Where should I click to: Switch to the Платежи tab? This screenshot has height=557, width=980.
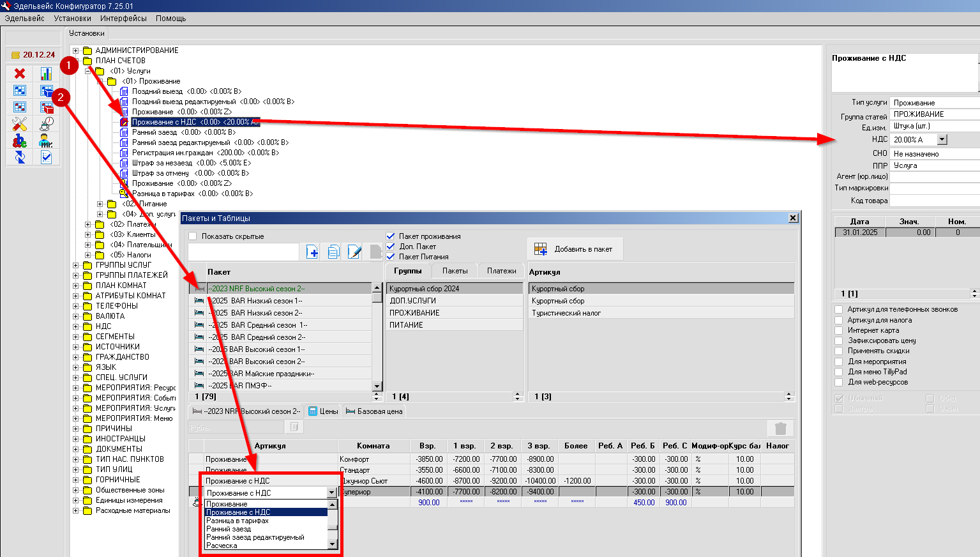point(501,271)
